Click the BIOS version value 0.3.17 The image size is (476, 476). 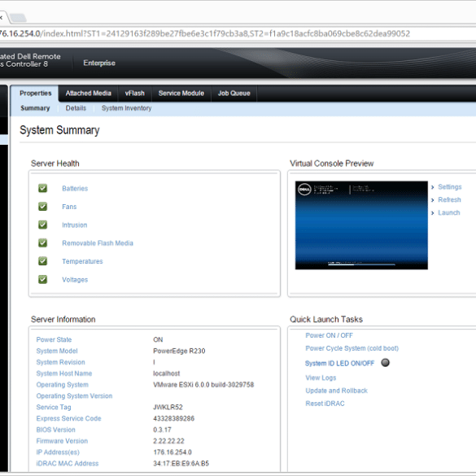point(162,430)
